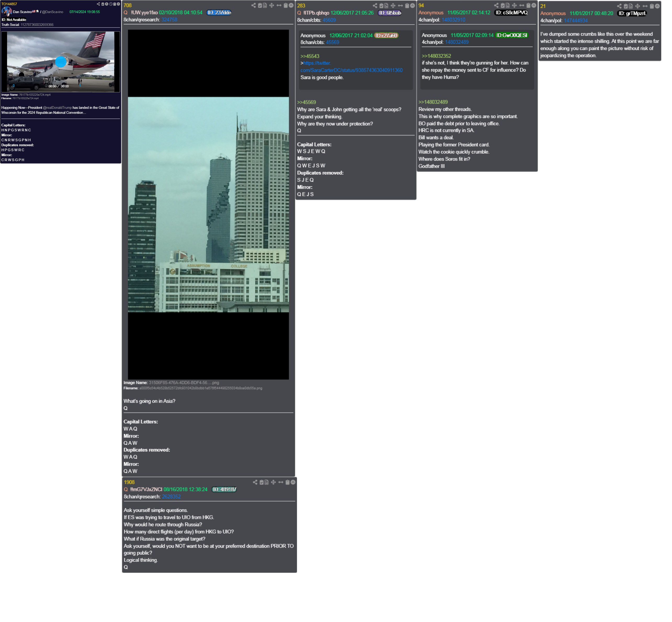Click the share icon on post 708

tap(254, 5)
